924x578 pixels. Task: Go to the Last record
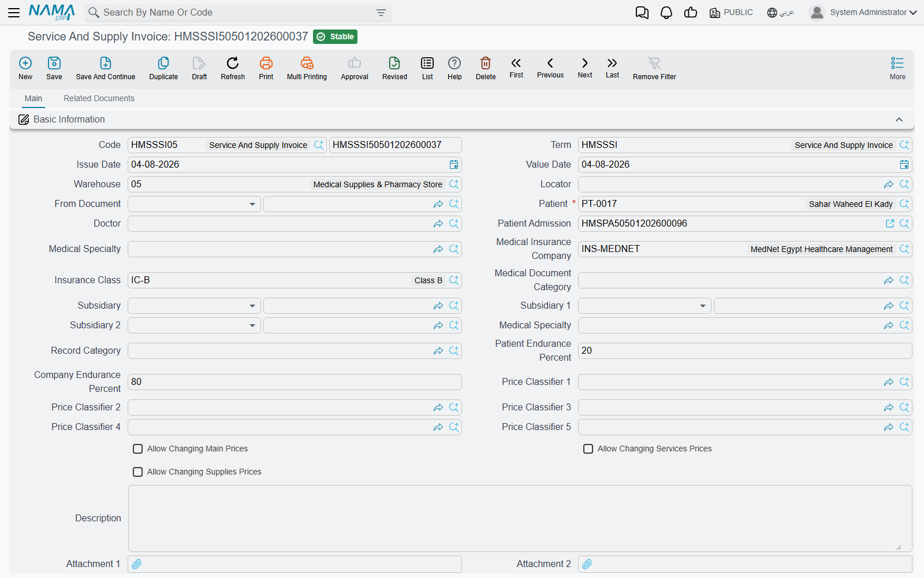point(612,67)
